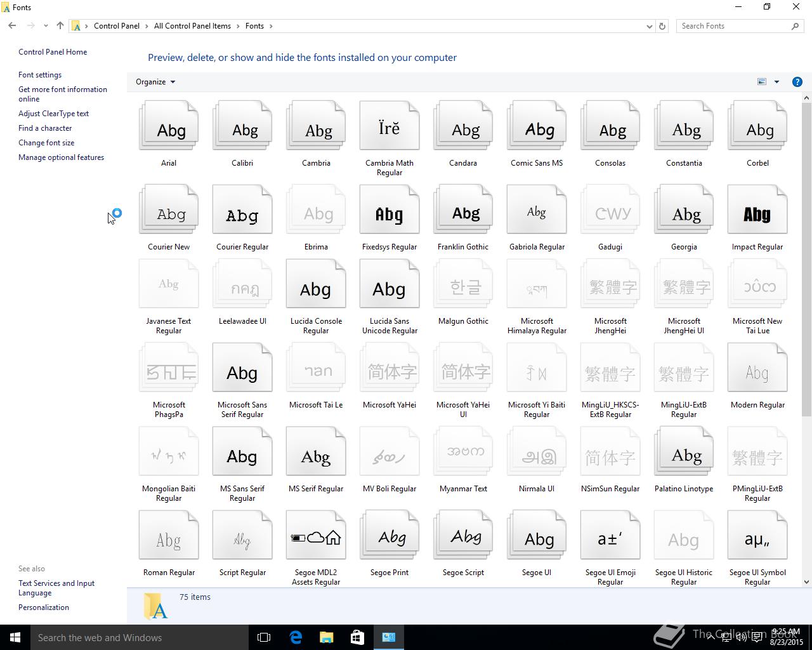The height and width of the screenshot is (650, 812).
Task: Select the Nirmala UI font
Action: pyautogui.click(x=537, y=451)
